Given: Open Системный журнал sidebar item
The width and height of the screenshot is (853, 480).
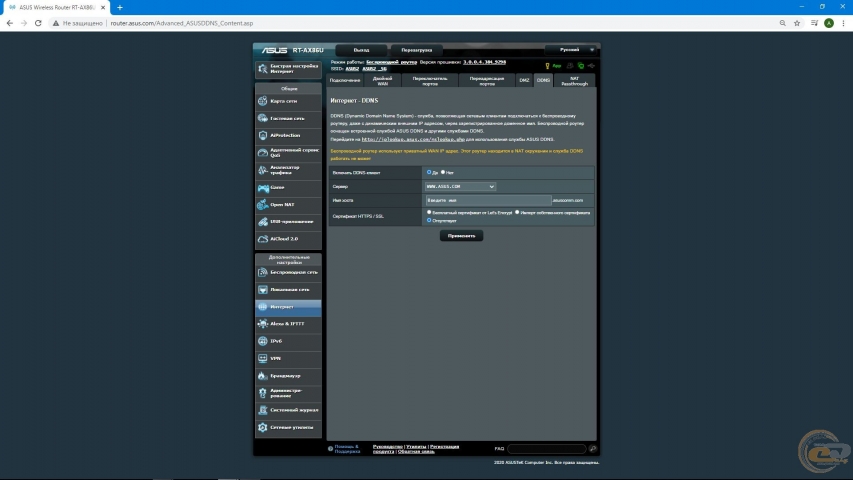Looking at the screenshot, I should click(x=288, y=410).
